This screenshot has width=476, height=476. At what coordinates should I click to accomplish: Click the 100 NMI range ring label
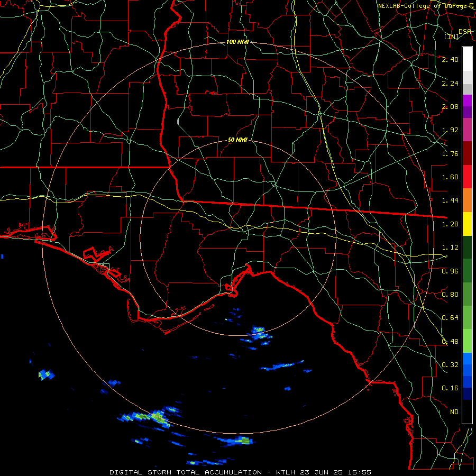point(237,42)
